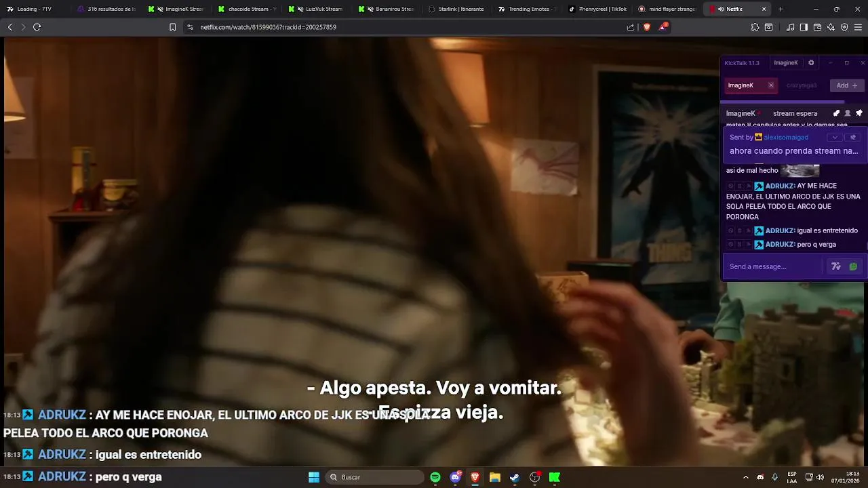The image size is (868, 488).
Task: Switch to the 316 resultados tab
Action: pos(106,9)
